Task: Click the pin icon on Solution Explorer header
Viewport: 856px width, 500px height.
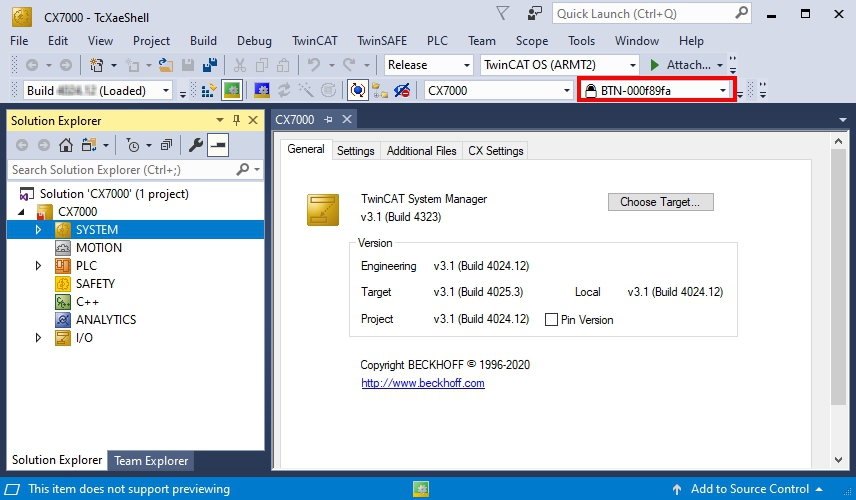Action: click(x=236, y=120)
